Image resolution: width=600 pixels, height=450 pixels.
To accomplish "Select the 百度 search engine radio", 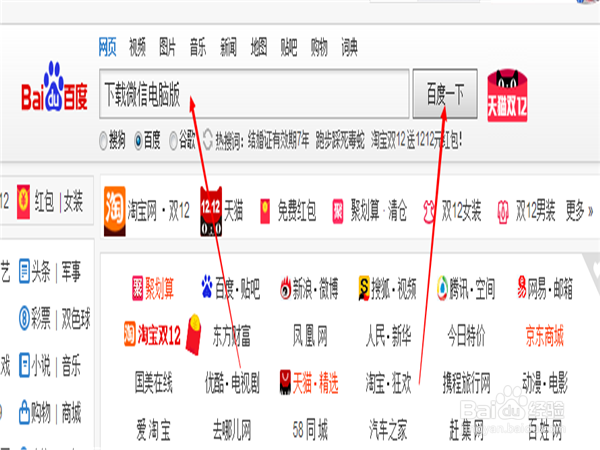I will [x=138, y=140].
